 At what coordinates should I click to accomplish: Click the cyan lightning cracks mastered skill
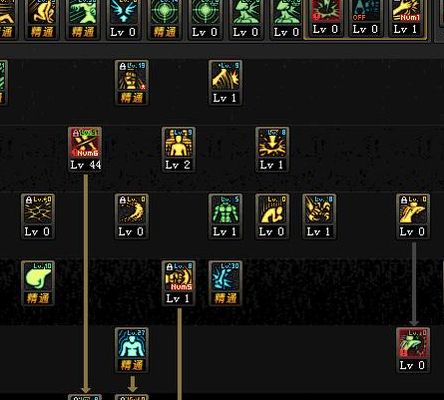click(x=225, y=283)
